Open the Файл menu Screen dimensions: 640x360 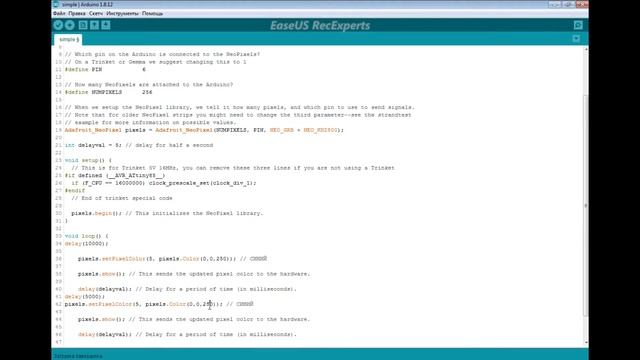tap(59, 13)
